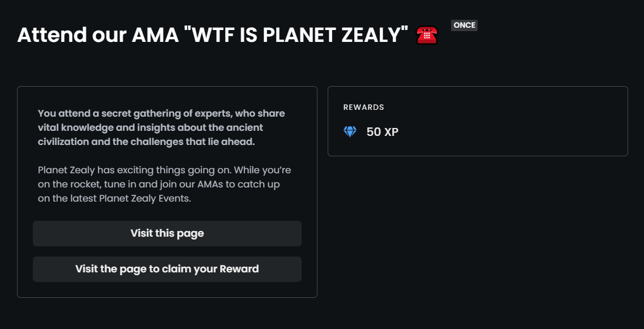This screenshot has height=329, width=644.
Task: Click the Visit this page button
Action: pos(167,233)
